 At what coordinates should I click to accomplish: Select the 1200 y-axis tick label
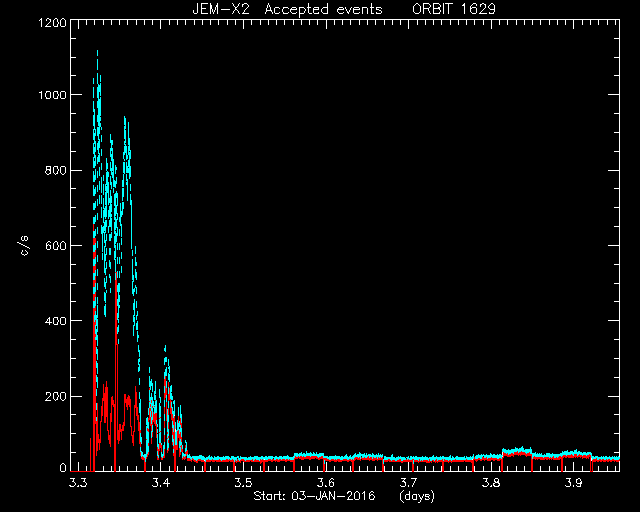point(52,22)
